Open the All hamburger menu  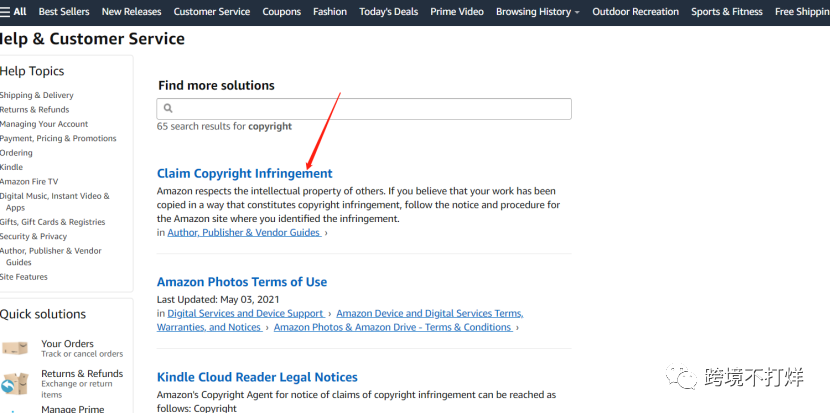13,12
